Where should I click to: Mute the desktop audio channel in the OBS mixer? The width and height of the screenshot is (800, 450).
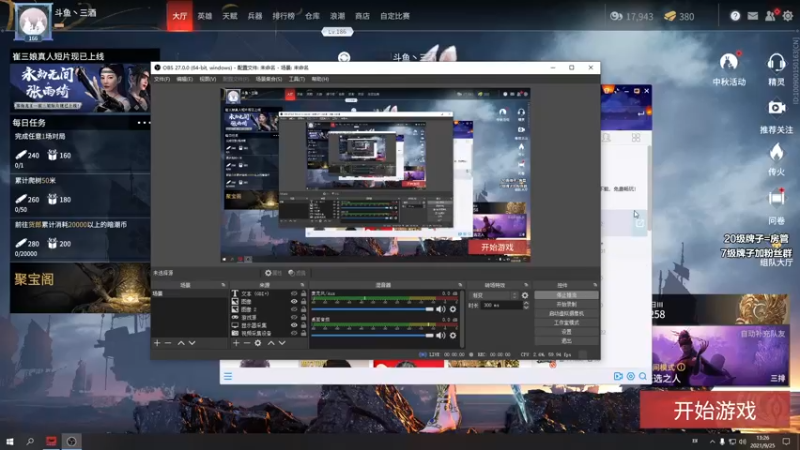point(441,335)
